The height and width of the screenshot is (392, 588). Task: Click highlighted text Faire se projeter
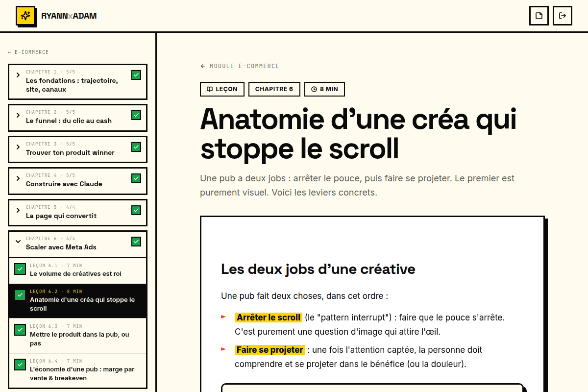pyautogui.click(x=270, y=350)
